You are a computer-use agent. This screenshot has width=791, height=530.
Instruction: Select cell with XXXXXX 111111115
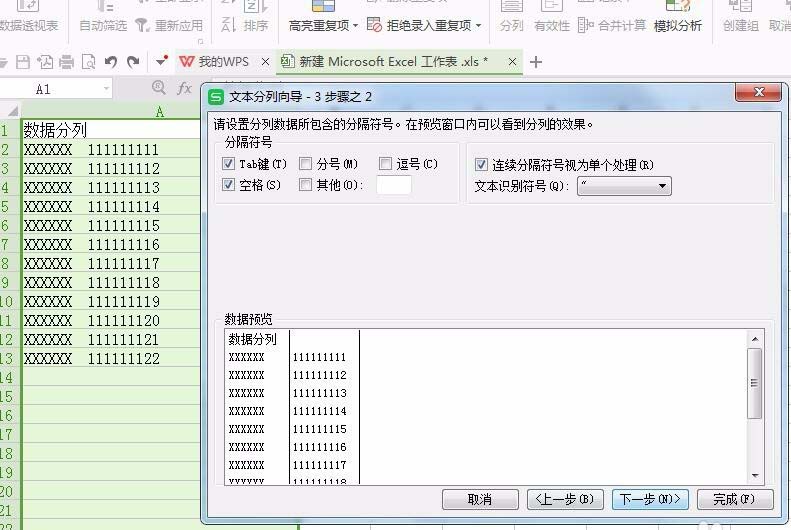pos(110,225)
